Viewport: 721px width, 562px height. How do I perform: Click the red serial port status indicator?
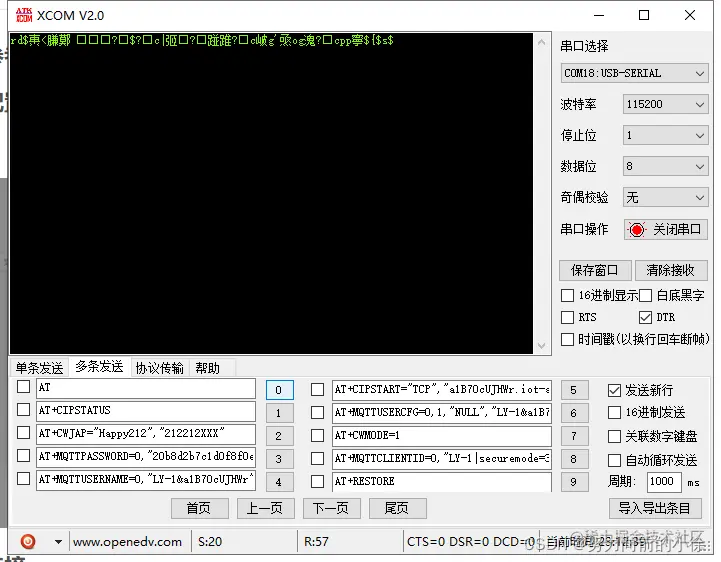coord(636,229)
